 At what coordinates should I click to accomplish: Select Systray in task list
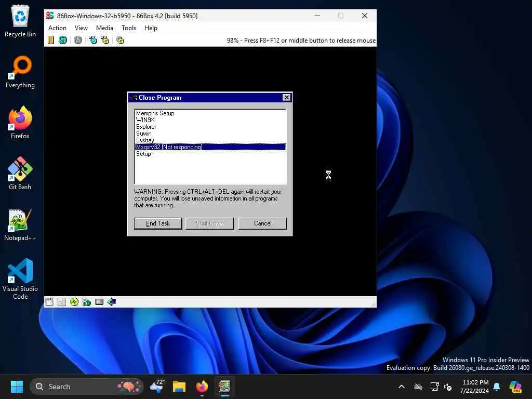pyautogui.click(x=210, y=140)
